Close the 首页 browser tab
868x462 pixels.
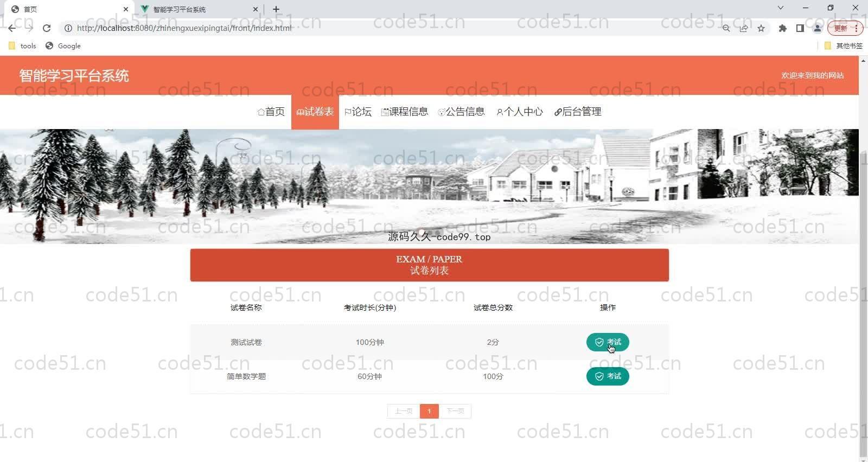pyautogui.click(x=125, y=9)
